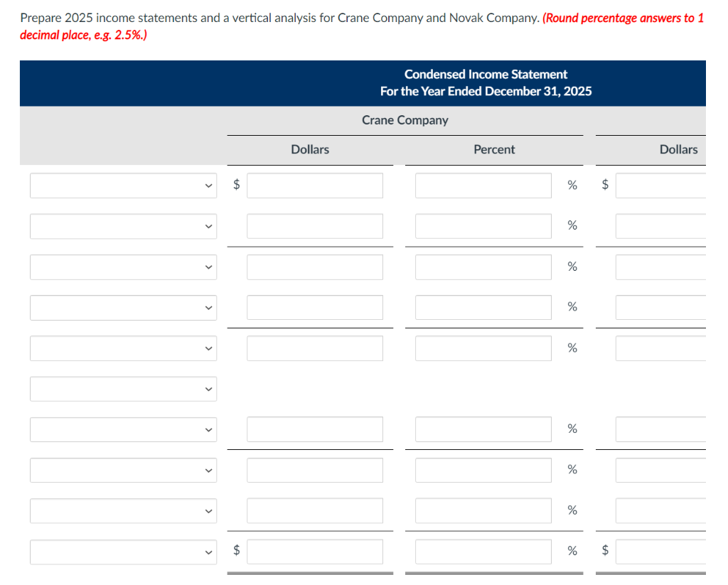Click Crane Dollars field in the first row
The width and height of the screenshot is (728, 585).
315,186
